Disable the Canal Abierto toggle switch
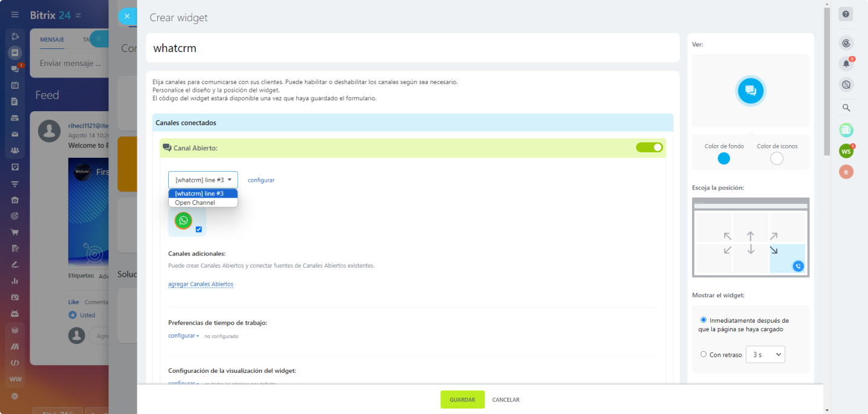Image resolution: width=868 pixels, height=414 pixels. tap(649, 147)
